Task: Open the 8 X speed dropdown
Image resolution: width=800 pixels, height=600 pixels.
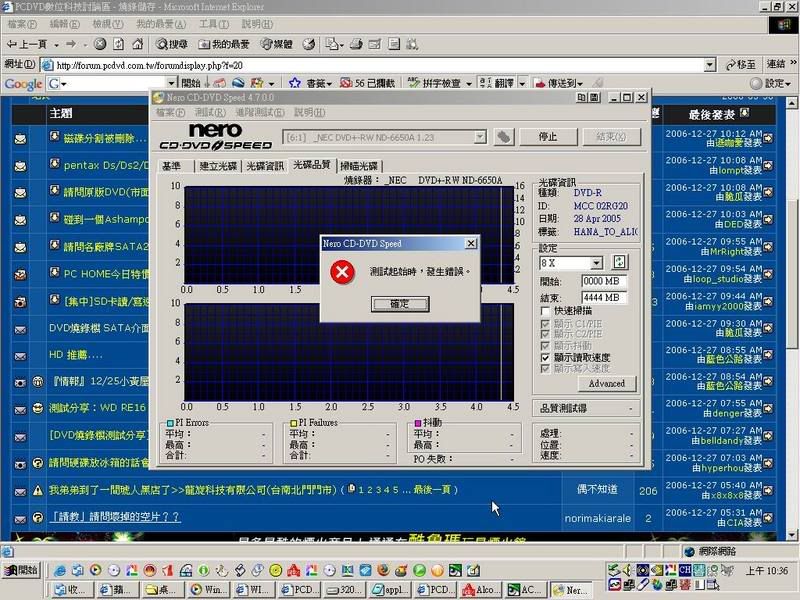Action: point(596,263)
